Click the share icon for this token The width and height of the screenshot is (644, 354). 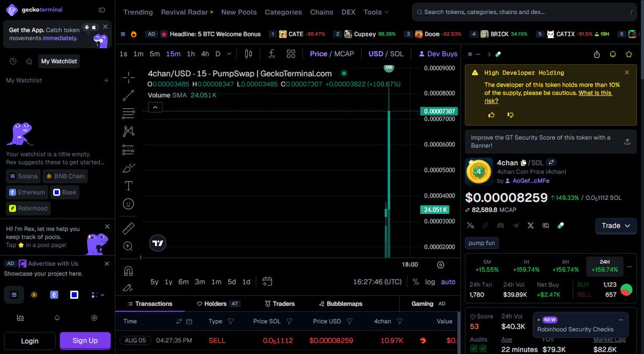click(x=597, y=54)
